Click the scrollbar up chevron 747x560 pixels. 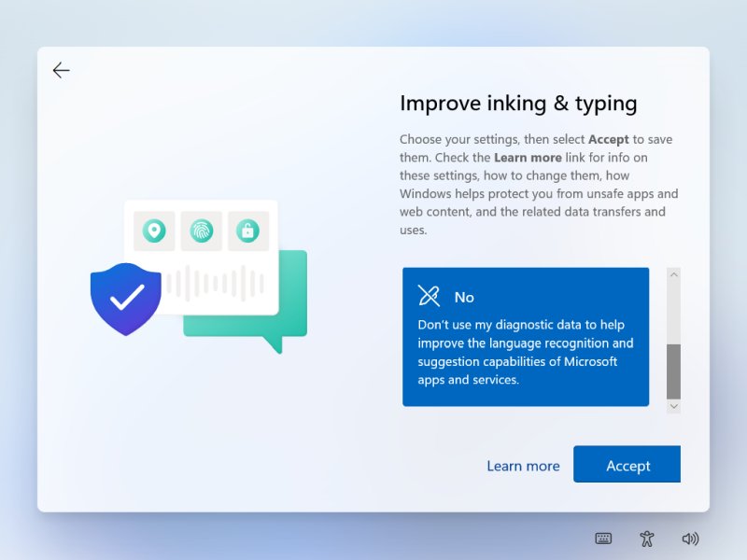click(674, 273)
